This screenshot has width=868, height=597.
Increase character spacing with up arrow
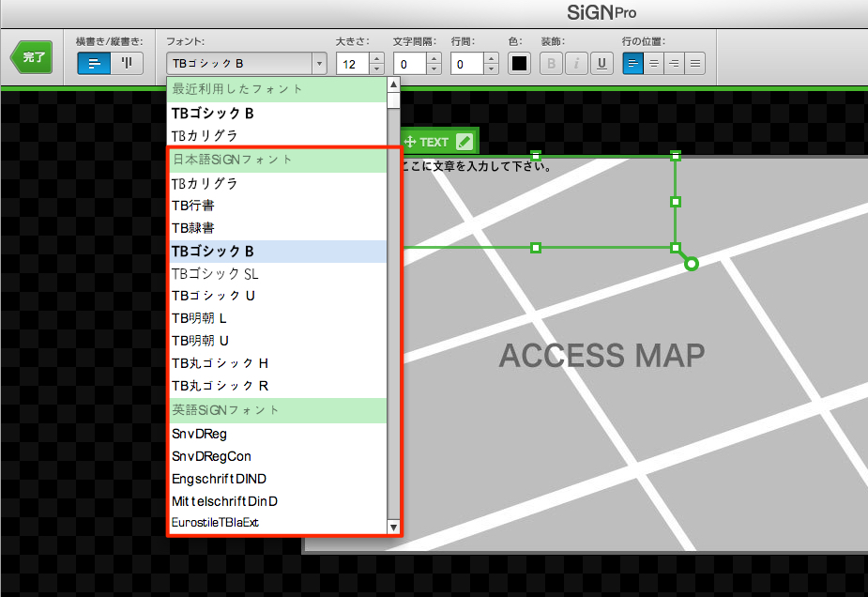434,58
